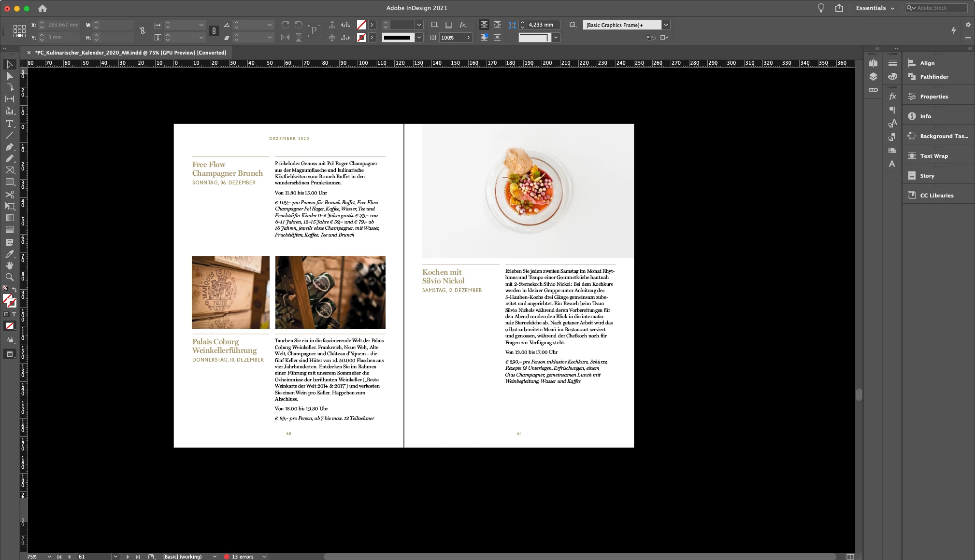Click the 13 errors preflight indicator
Viewport: 975px width, 560px height.
click(x=242, y=557)
